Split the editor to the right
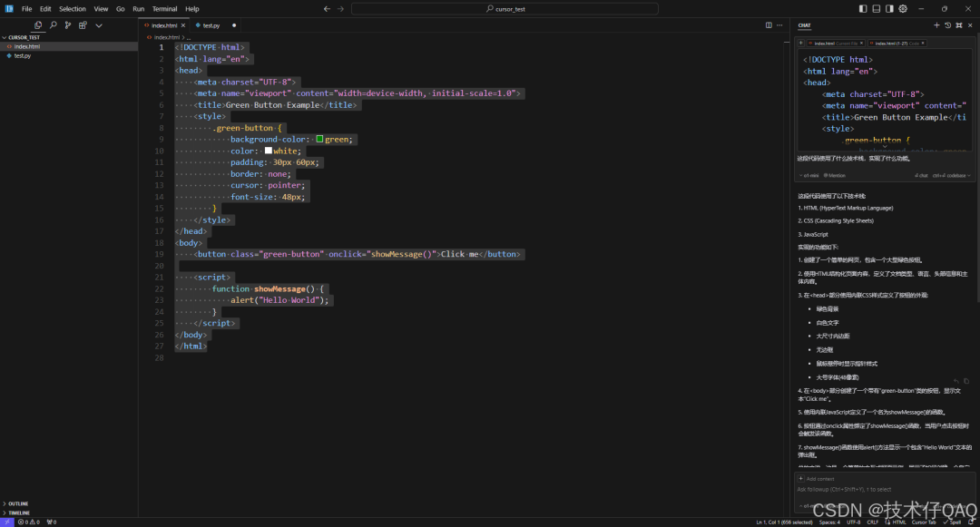 769,25
